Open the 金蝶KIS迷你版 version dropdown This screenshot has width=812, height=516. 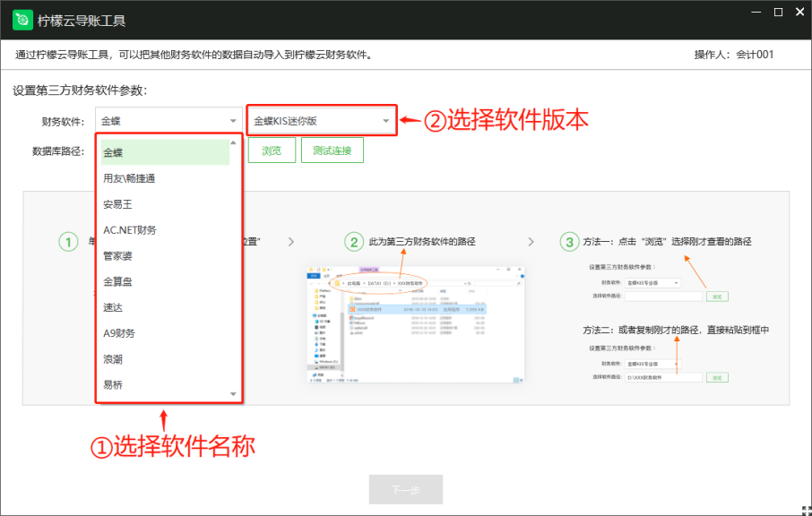tap(322, 121)
